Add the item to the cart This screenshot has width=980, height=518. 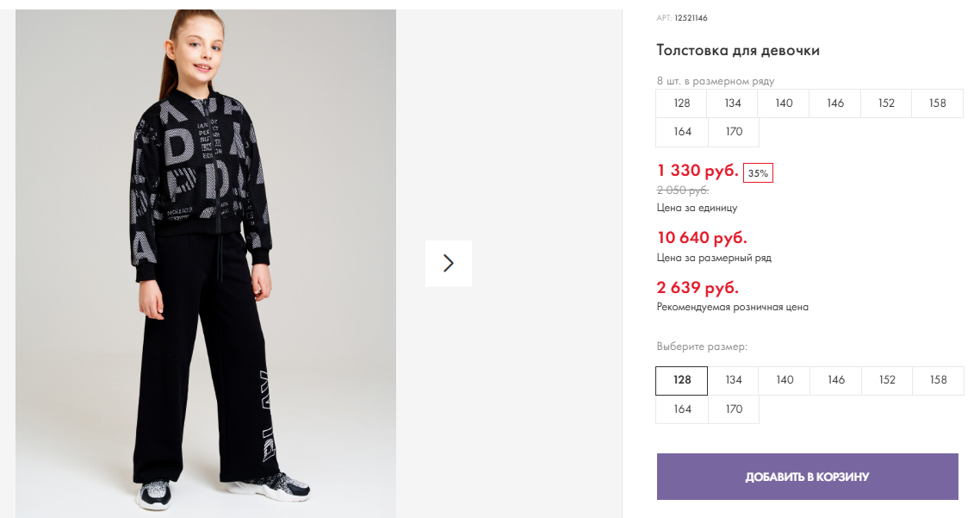pos(807,477)
